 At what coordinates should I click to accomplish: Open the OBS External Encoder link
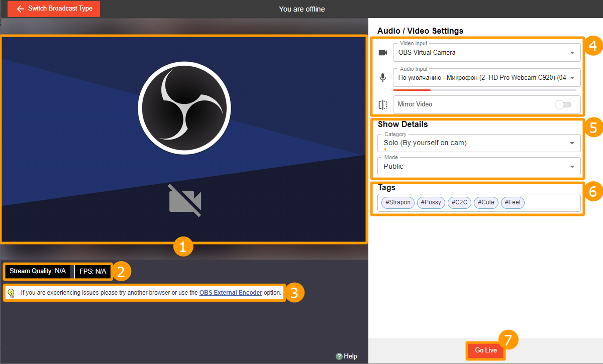[231, 293]
